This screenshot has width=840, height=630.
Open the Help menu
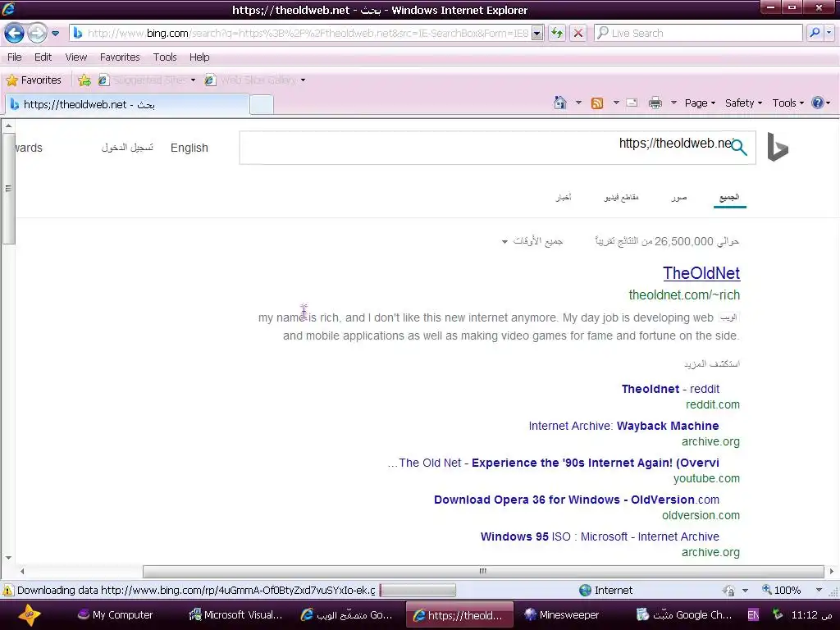(199, 57)
